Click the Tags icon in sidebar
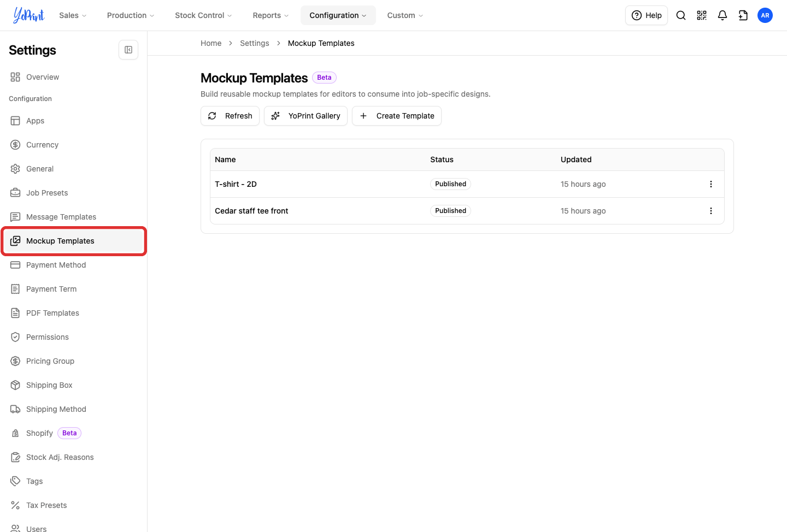The width and height of the screenshot is (787, 532). pyautogui.click(x=15, y=481)
